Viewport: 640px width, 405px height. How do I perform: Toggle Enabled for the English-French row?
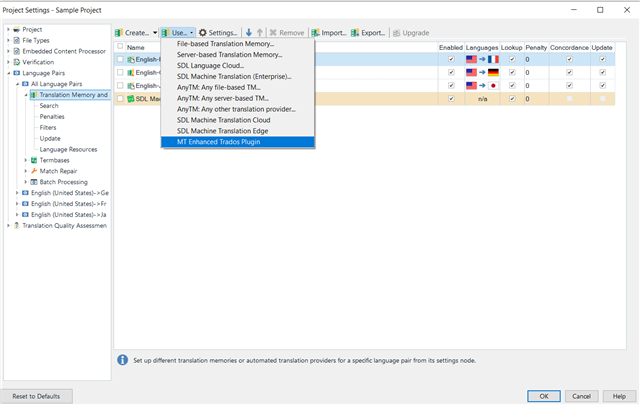point(451,59)
